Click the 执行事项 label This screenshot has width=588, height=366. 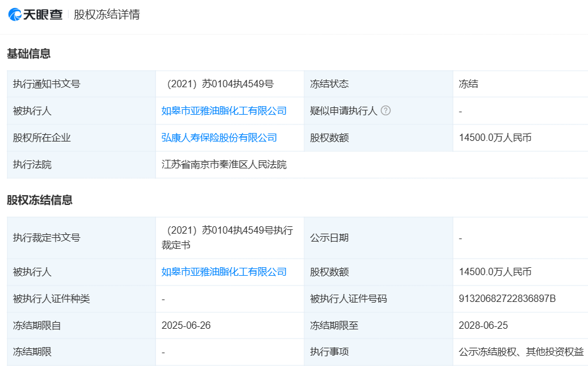(x=329, y=352)
